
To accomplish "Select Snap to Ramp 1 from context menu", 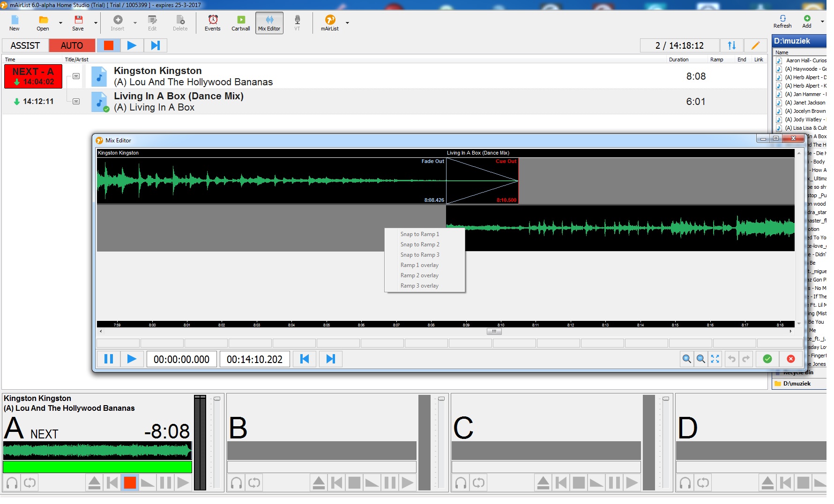I will [420, 234].
